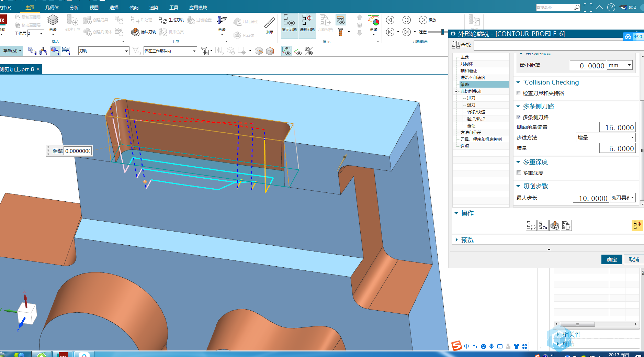Expand the 预览 section

tap(456, 240)
